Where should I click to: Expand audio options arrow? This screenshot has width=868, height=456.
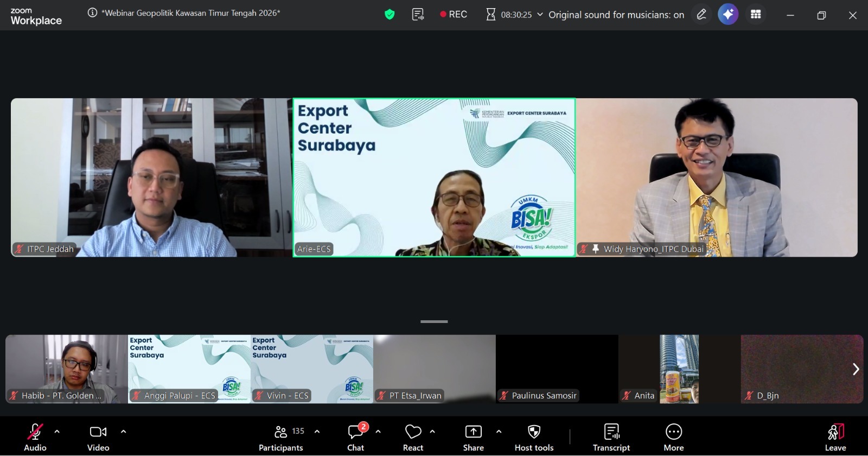pyautogui.click(x=57, y=432)
